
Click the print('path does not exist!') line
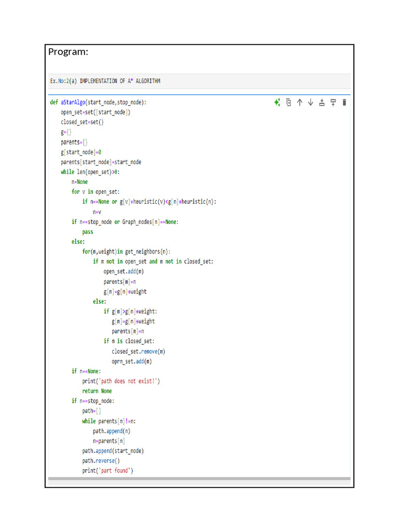[121, 381]
